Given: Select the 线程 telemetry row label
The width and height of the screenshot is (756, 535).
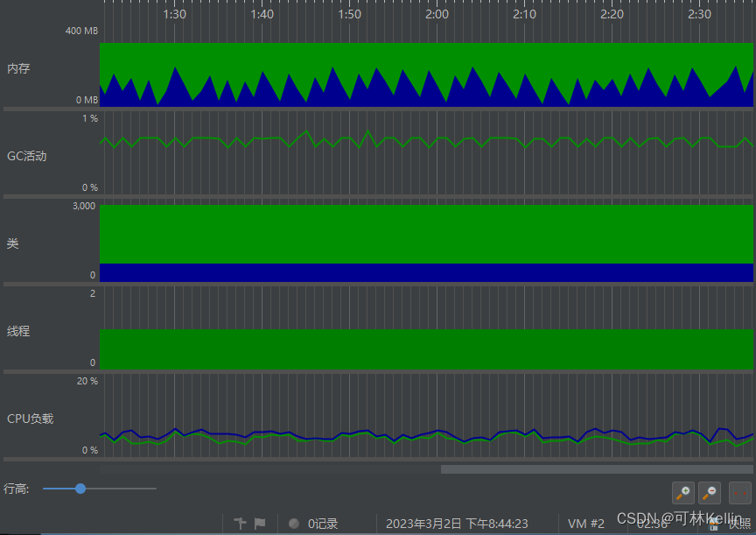Looking at the screenshot, I should [18, 331].
